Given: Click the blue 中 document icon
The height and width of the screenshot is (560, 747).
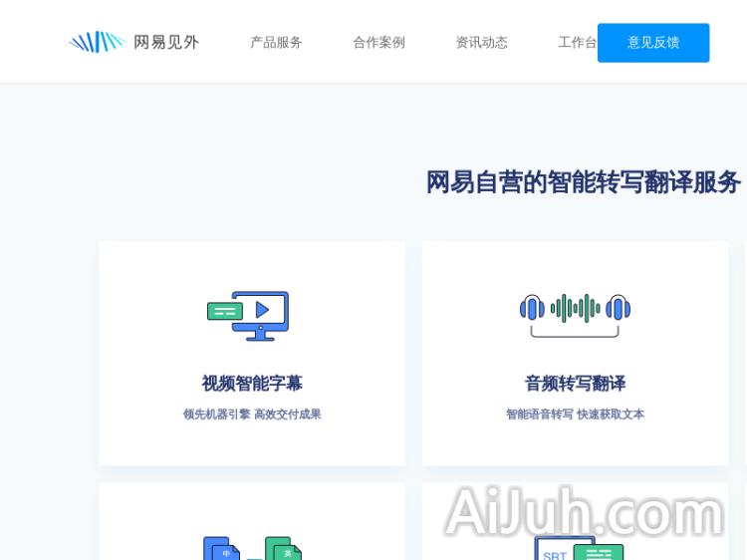Looking at the screenshot, I should point(222,549).
